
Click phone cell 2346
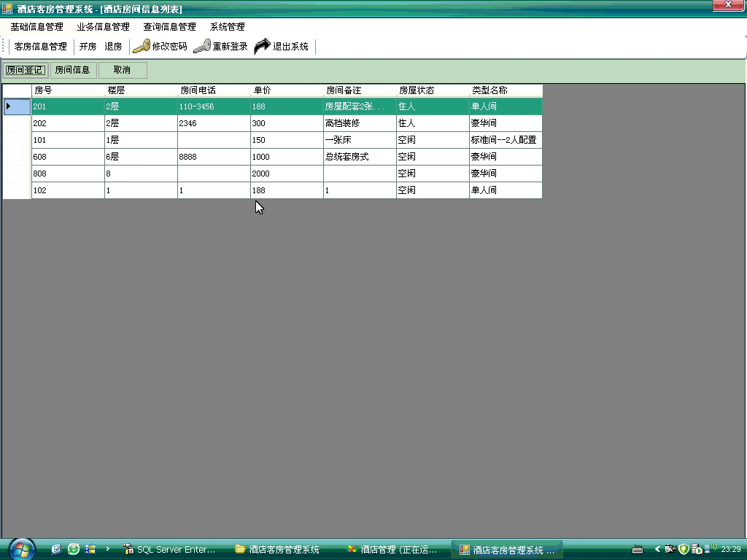coord(214,122)
